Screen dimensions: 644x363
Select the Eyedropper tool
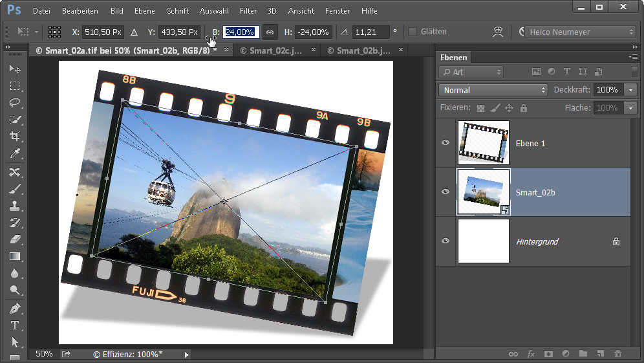click(15, 153)
